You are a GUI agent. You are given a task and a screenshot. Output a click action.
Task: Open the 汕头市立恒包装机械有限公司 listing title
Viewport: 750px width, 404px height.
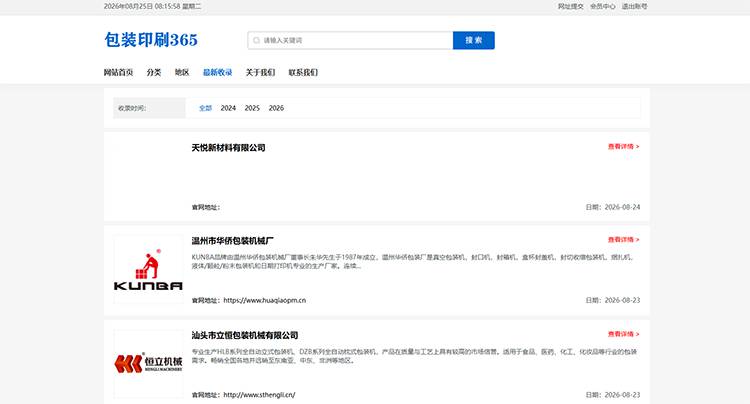click(244, 335)
